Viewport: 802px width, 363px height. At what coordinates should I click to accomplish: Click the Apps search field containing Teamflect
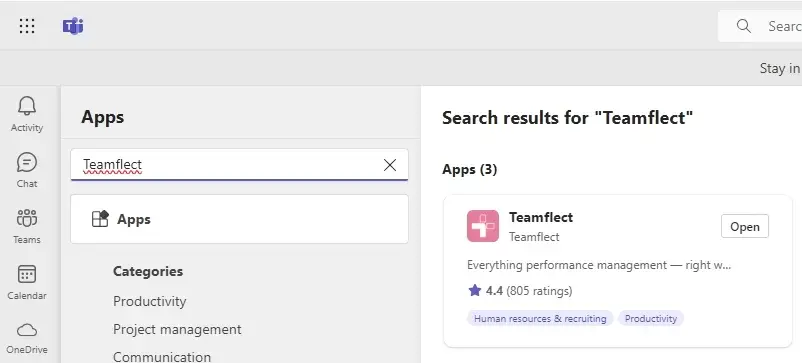(x=239, y=165)
